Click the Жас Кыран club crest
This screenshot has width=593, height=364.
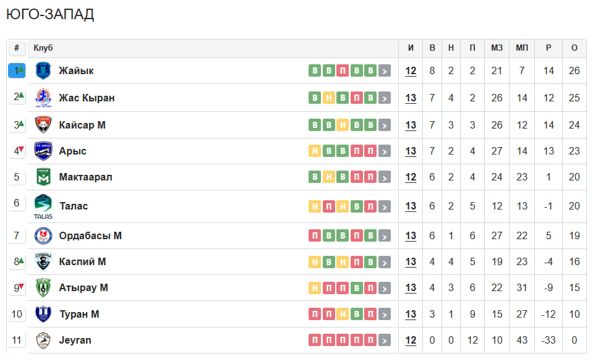point(43,98)
